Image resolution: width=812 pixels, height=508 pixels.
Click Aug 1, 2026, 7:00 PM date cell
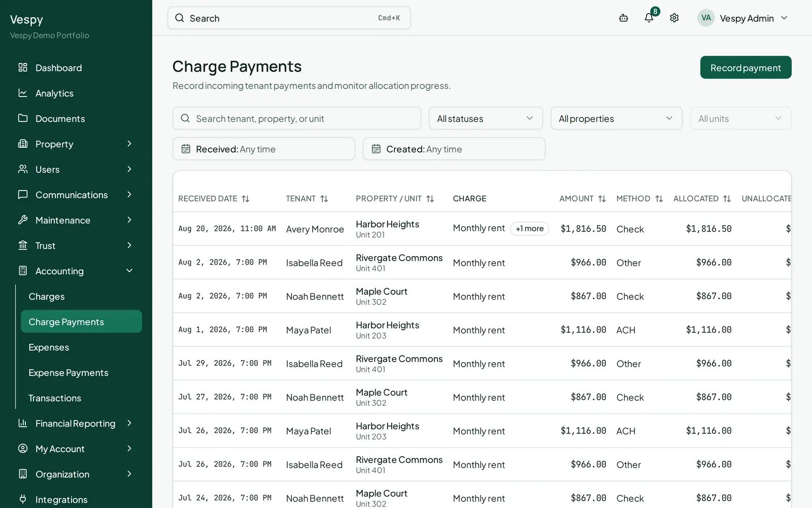[222, 330]
